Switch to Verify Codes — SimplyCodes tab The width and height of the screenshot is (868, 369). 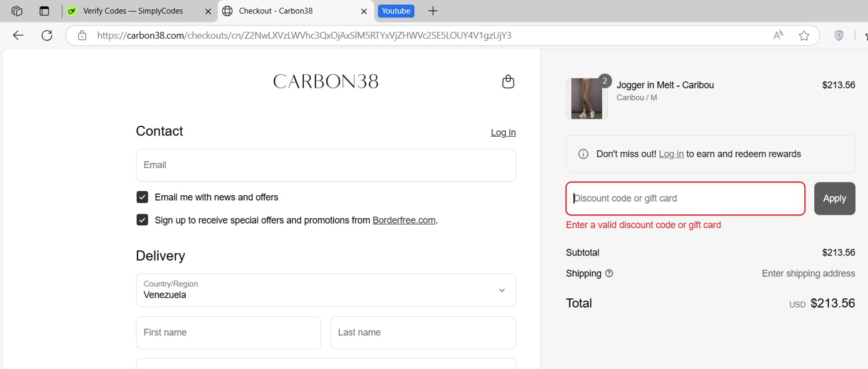[139, 11]
